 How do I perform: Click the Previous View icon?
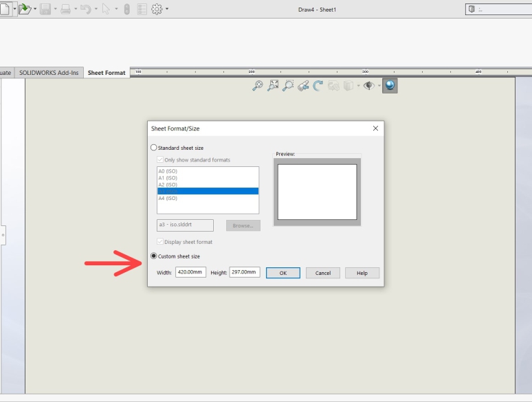(303, 86)
